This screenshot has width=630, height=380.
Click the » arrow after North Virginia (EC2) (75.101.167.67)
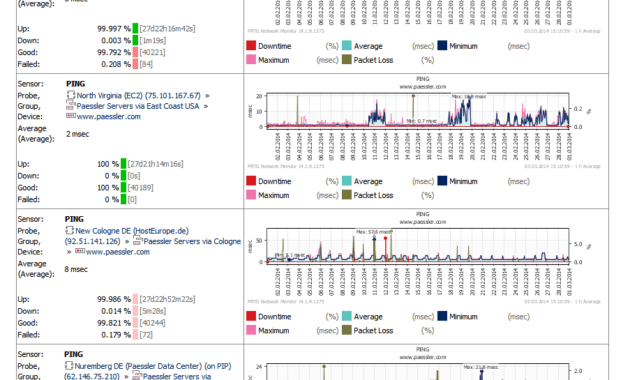click(x=207, y=96)
